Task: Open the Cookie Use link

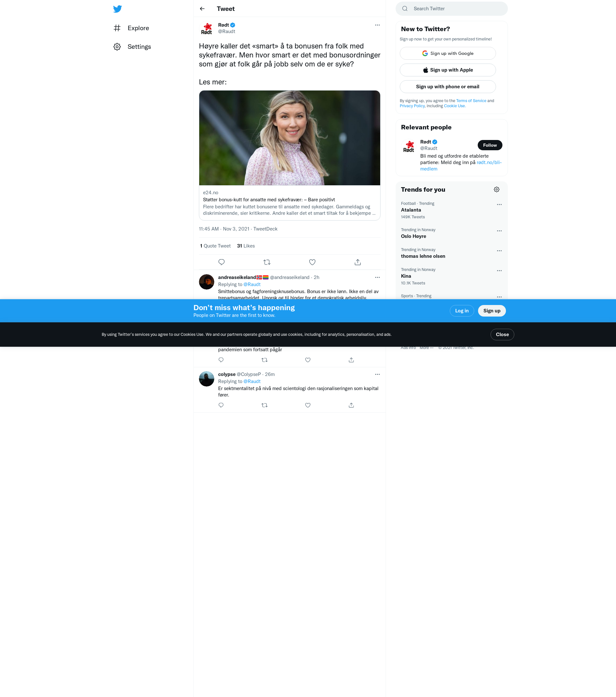Action: tap(455, 106)
